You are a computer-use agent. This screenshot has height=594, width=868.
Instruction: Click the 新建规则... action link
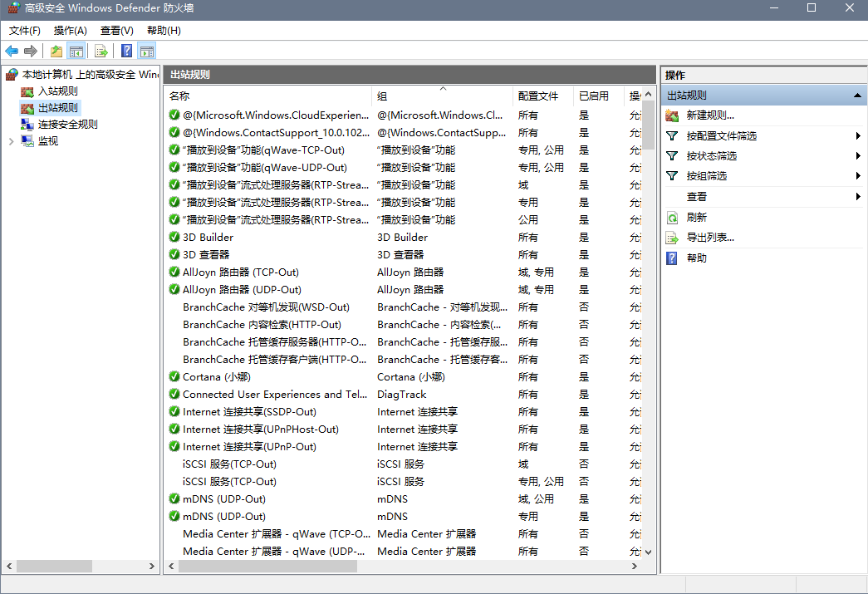pyautogui.click(x=710, y=115)
